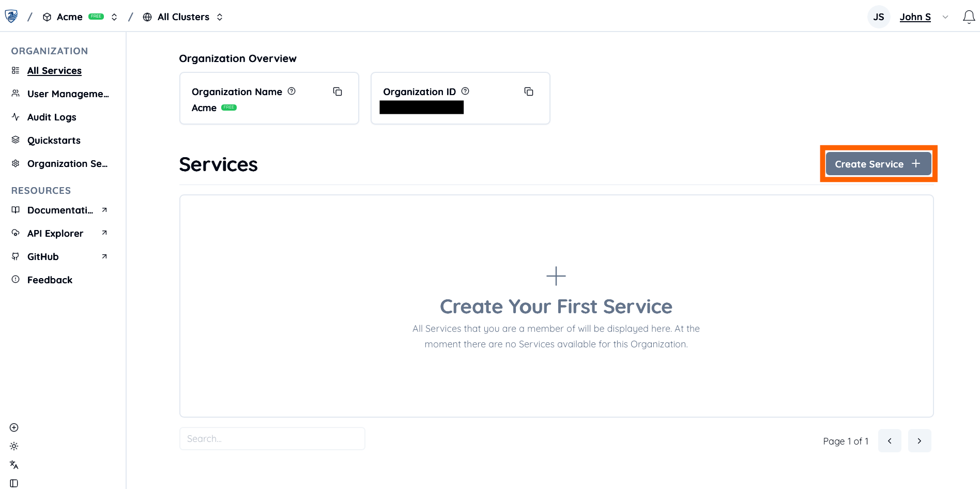Click the Acme cube icon in the breadcrumb
Screen dimensions: 980x489
(47, 17)
